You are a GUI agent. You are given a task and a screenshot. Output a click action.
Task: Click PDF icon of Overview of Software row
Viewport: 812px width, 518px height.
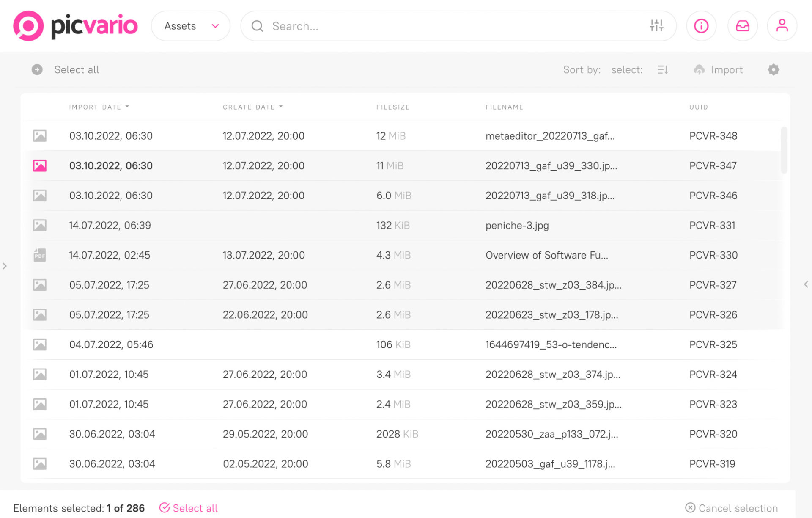[x=40, y=255]
